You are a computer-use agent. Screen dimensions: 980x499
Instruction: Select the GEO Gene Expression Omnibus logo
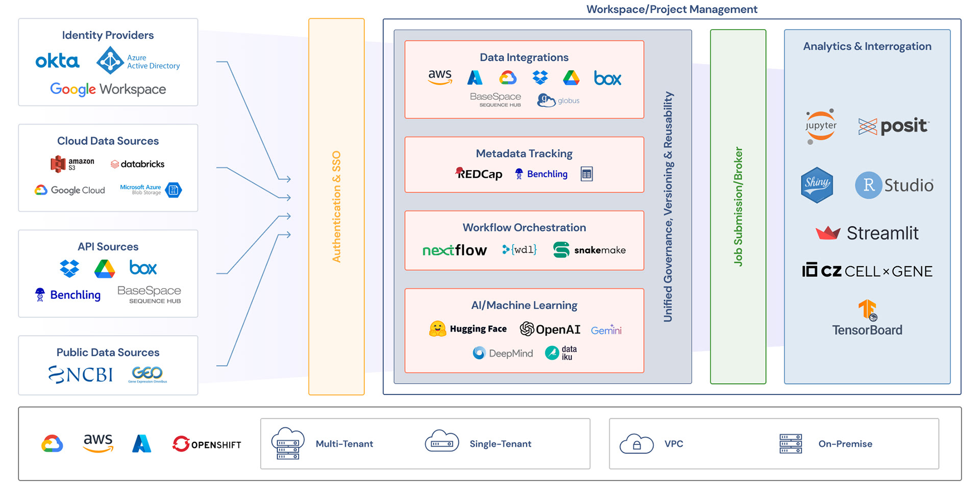pyautogui.click(x=148, y=374)
